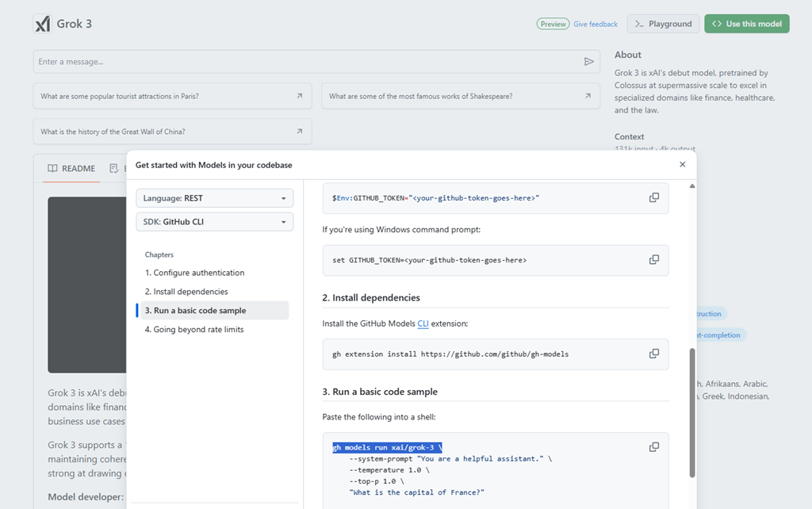Click the dialog vertical scrollbar thumb

(x=691, y=412)
